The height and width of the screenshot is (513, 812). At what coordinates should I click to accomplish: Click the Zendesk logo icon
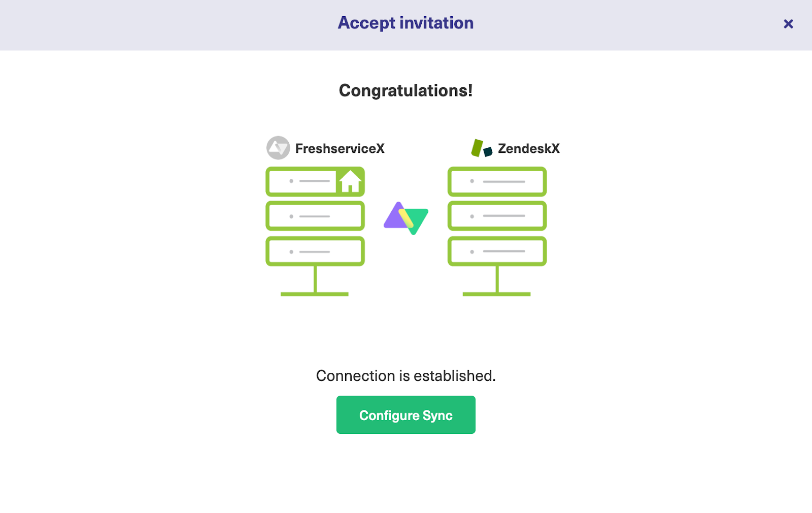point(482,148)
